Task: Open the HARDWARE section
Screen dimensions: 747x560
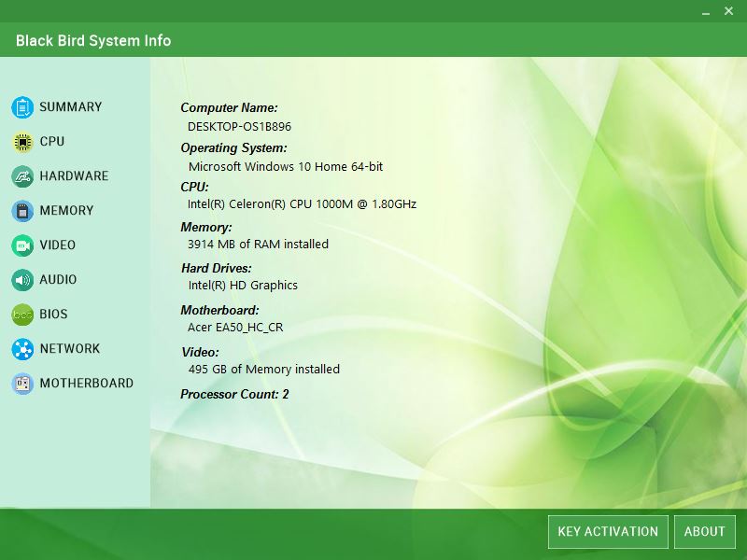Action: coord(72,176)
